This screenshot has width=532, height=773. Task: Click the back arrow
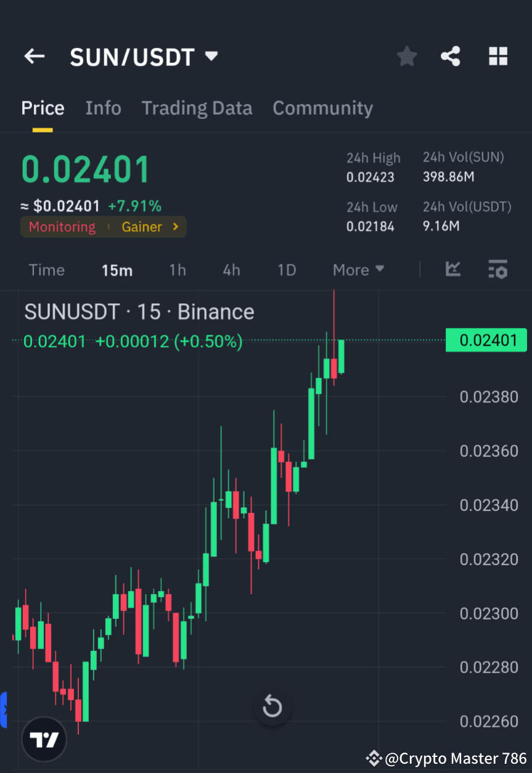pyautogui.click(x=34, y=56)
